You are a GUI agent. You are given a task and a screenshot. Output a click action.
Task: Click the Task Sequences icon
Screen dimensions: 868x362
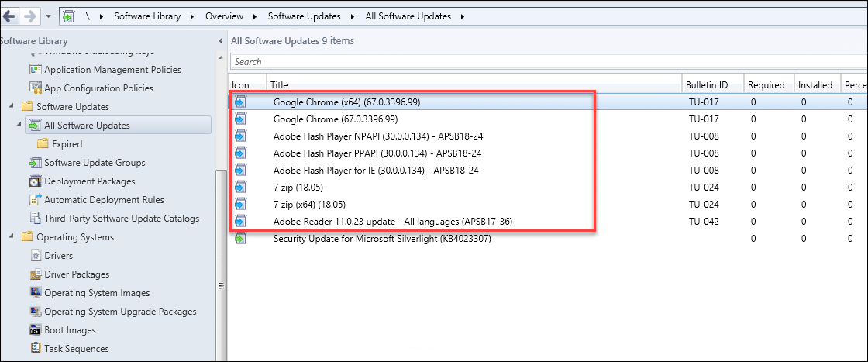coord(36,348)
